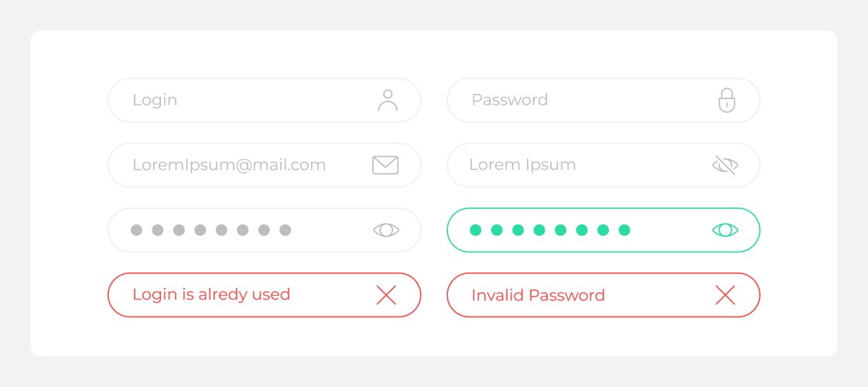Screen dimensions: 868x387
Task: Dismiss 'Invalid Password' error with red X
Action: point(725,295)
